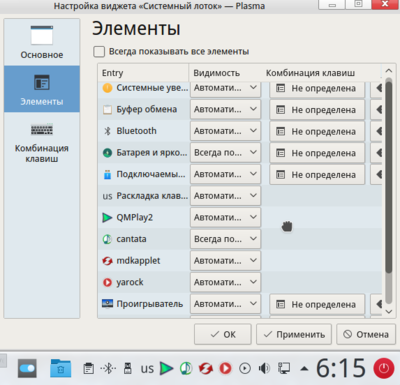Open media player tray icon
Image resolution: width=400 pixels, height=385 pixels.
click(245, 369)
